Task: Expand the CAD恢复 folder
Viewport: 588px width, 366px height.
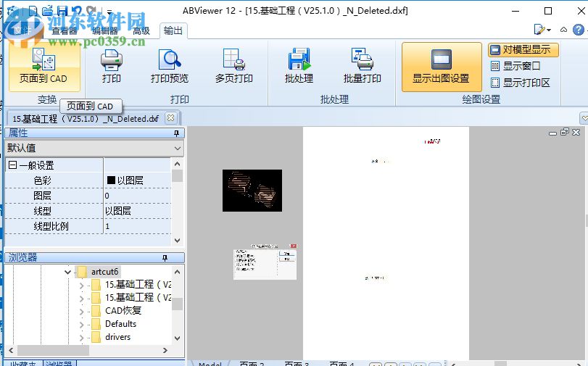Action: 81,311
